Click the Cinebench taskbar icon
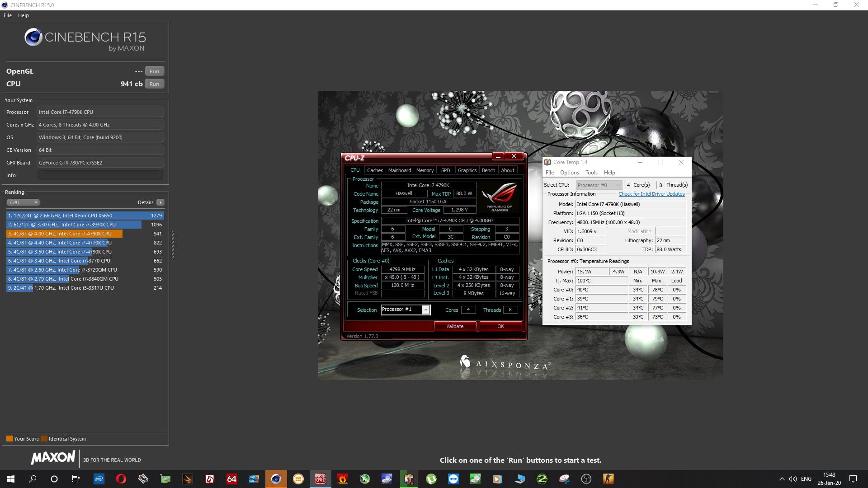This screenshot has width=868, height=488. click(x=276, y=479)
